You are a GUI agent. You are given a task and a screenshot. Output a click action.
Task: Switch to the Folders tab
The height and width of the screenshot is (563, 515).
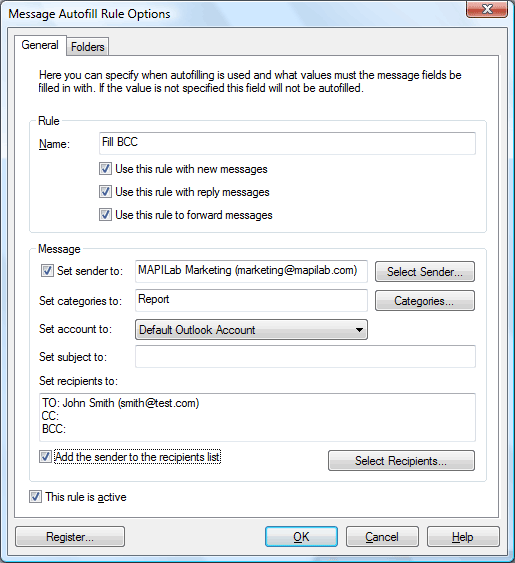(88, 47)
